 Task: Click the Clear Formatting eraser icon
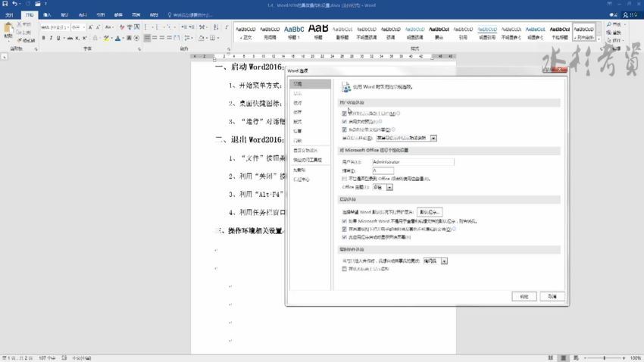pos(122,27)
